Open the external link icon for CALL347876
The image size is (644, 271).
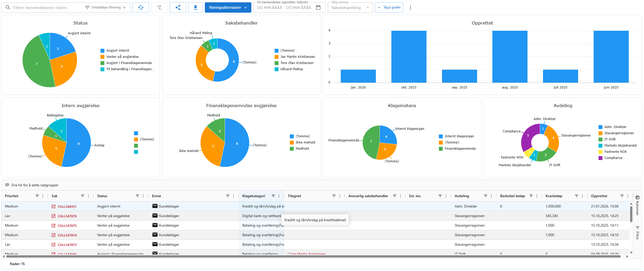click(53, 216)
